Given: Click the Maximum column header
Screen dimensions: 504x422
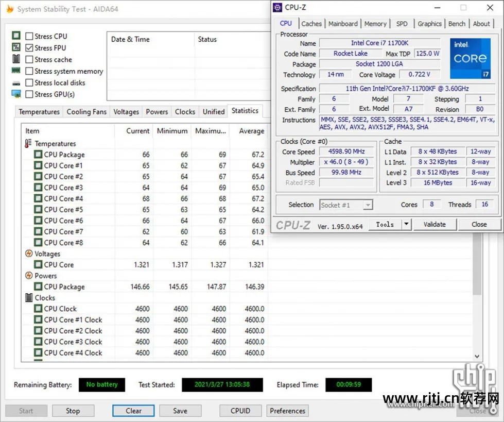Looking at the screenshot, I should pos(210,131).
